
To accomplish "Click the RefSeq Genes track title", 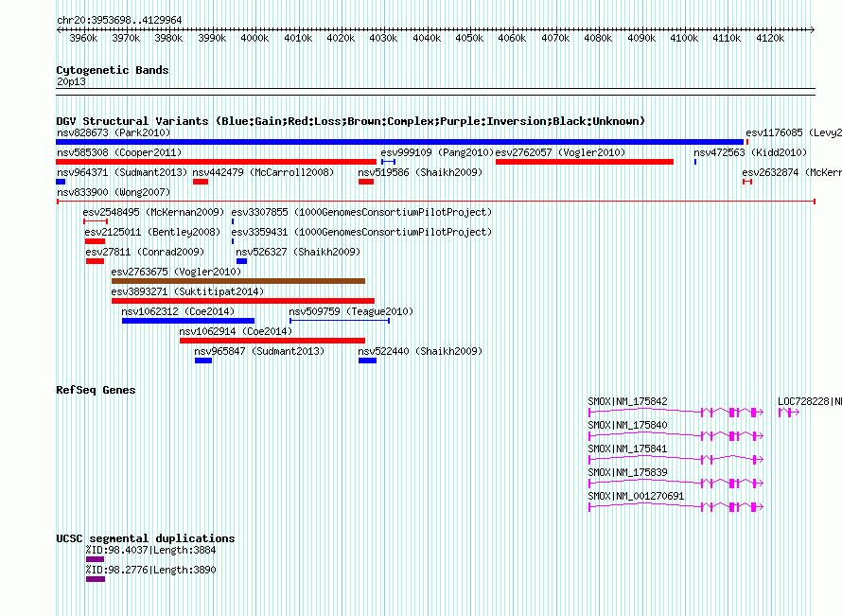I will (96, 390).
